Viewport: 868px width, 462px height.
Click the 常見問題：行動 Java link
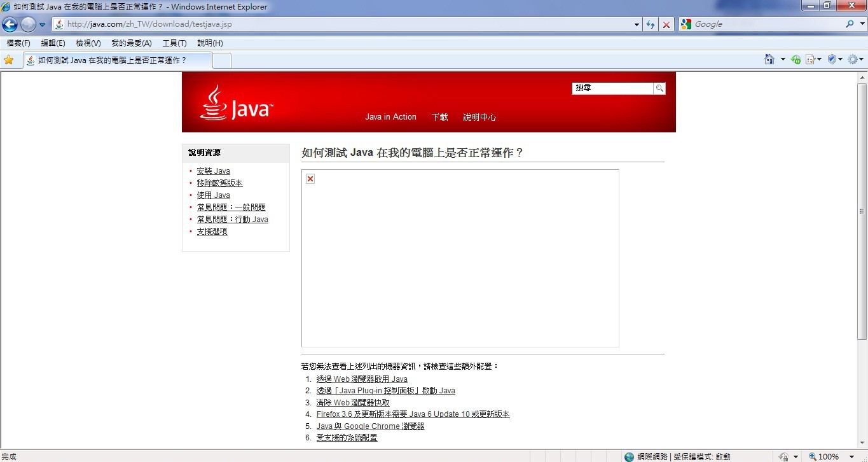pos(232,220)
